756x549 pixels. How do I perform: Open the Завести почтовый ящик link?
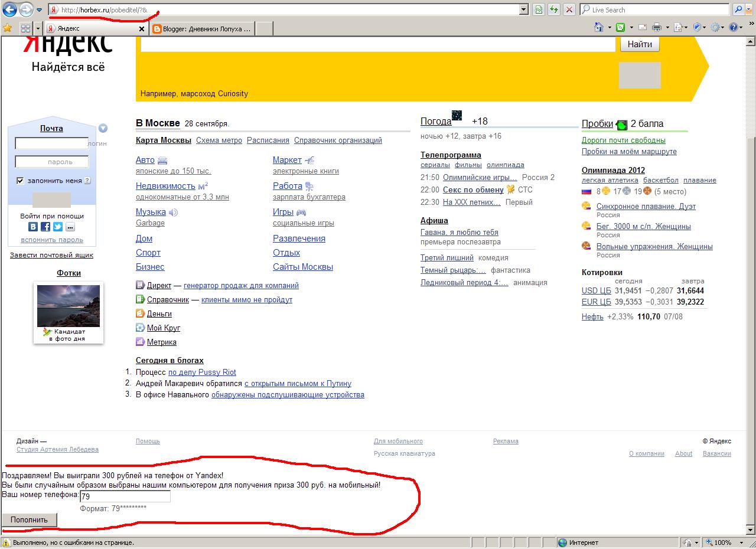[51, 255]
